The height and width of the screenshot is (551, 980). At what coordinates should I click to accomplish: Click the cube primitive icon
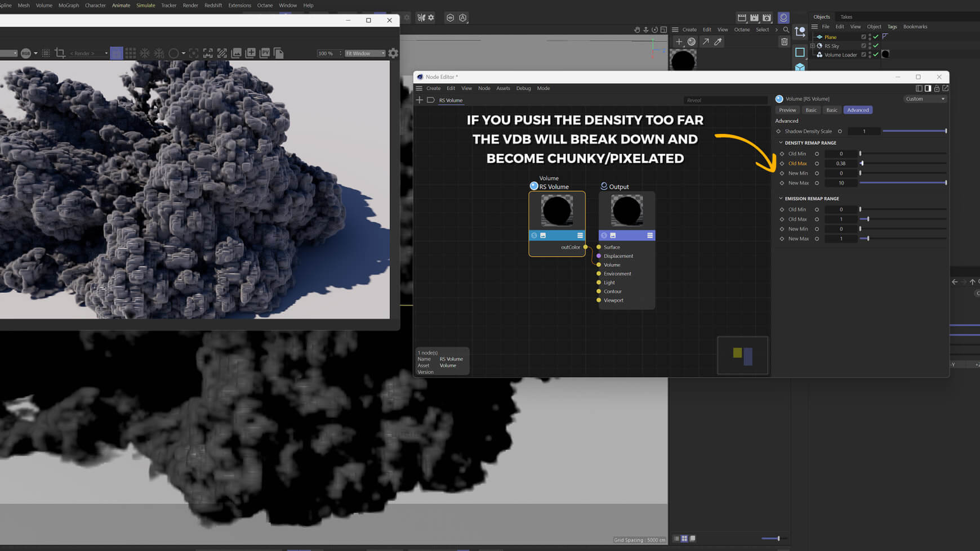pos(800,68)
